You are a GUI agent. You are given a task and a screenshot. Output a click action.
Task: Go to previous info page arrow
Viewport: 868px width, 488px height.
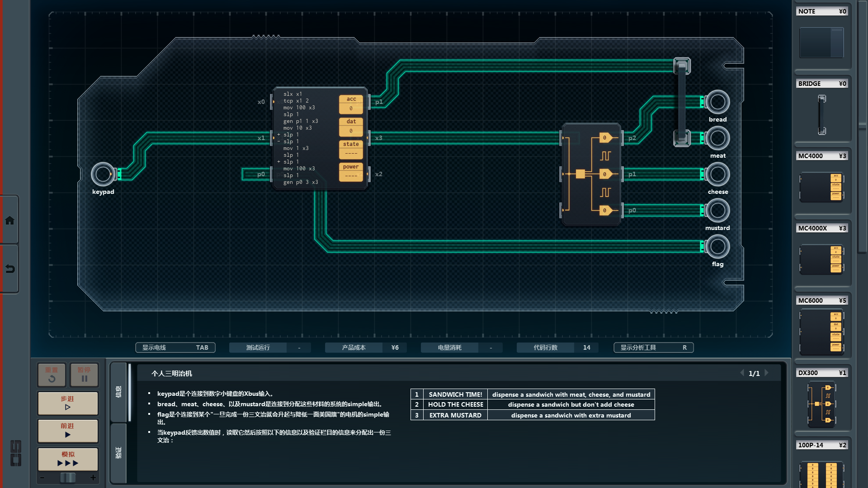[742, 373]
